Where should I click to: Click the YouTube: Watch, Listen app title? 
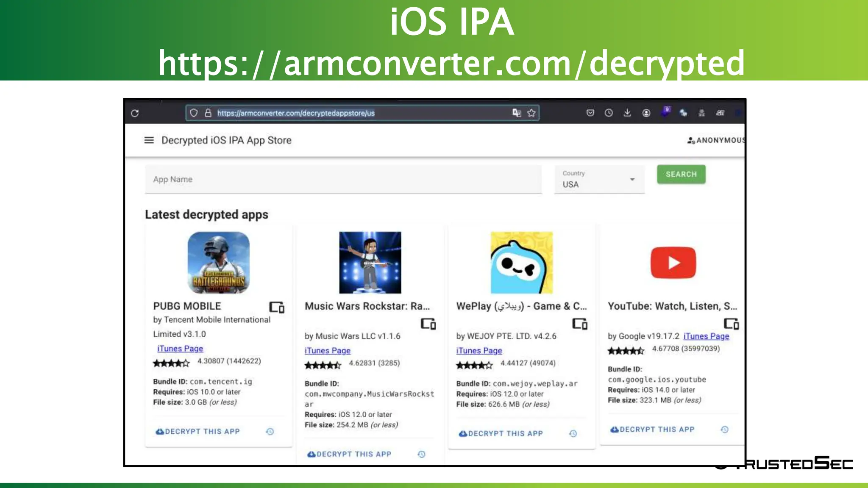click(x=673, y=306)
